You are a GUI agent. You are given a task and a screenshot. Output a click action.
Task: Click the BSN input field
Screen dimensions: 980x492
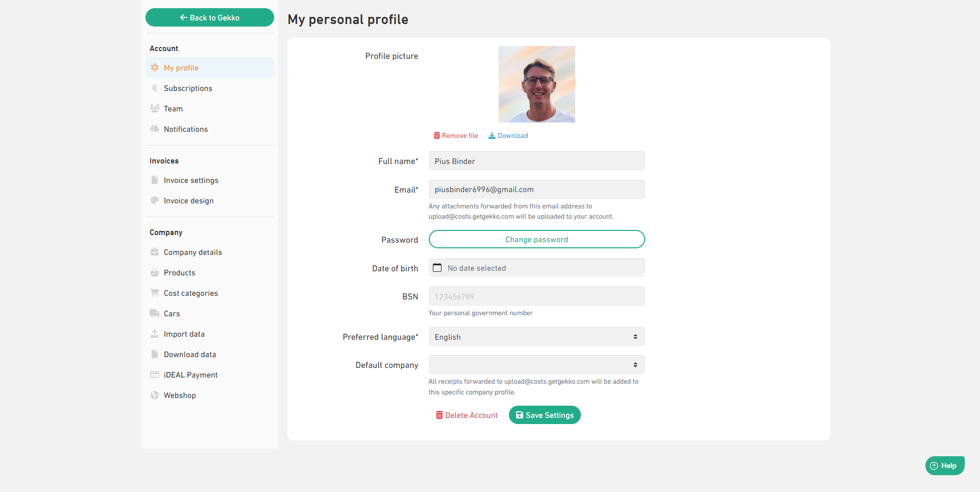pos(536,296)
